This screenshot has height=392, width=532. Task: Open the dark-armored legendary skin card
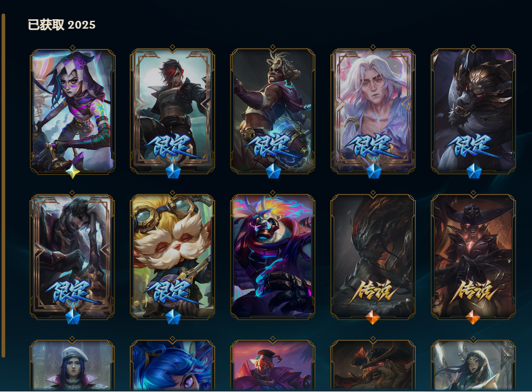pos(373,257)
